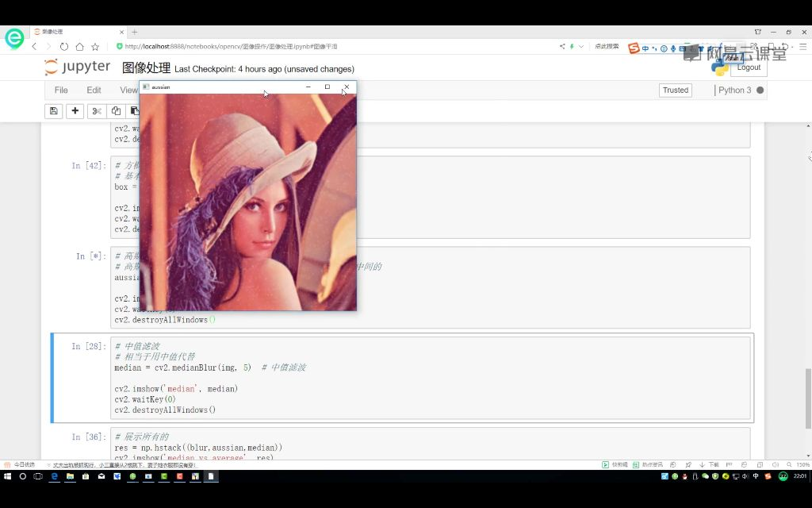Viewport: 812px width, 508px height.
Task: Open a new browser tab with plus
Action: pyautogui.click(x=135, y=32)
